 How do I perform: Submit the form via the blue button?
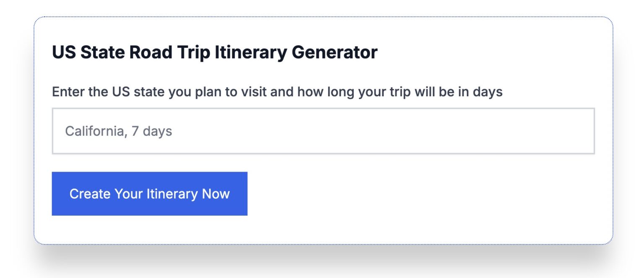click(x=149, y=194)
